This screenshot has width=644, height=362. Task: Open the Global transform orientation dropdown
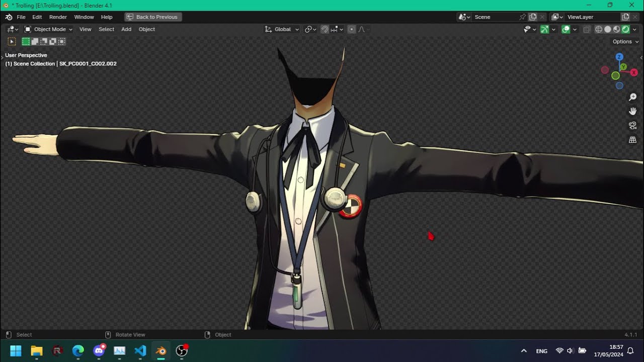(x=282, y=29)
